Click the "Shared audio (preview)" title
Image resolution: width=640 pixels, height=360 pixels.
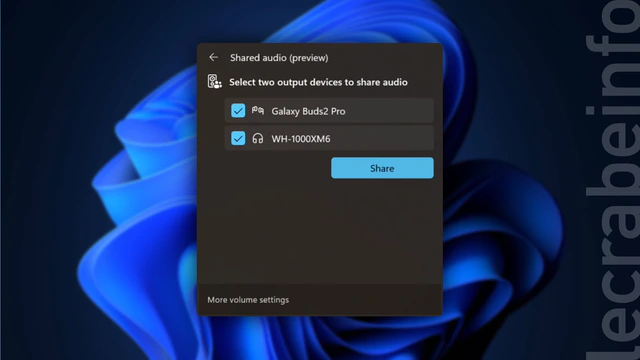tap(279, 58)
